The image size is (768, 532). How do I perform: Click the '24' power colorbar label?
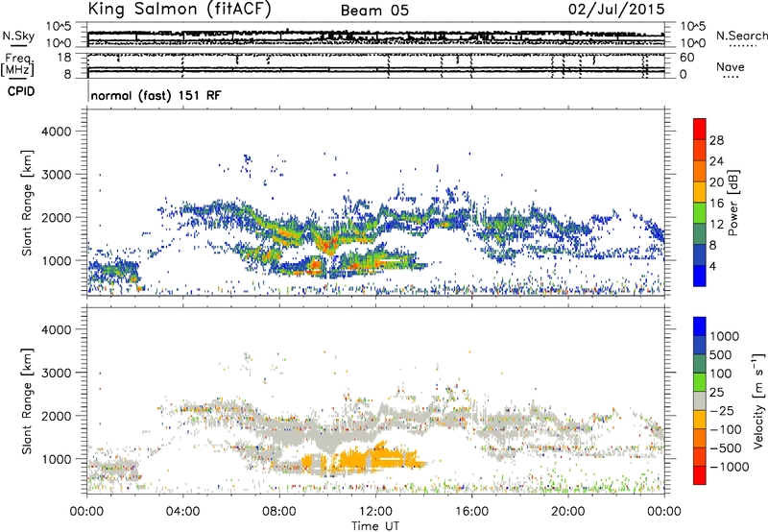[x=716, y=161]
